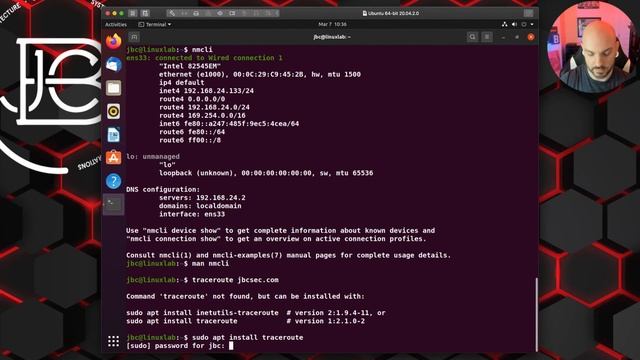Open the Files manager dock icon

point(113,88)
